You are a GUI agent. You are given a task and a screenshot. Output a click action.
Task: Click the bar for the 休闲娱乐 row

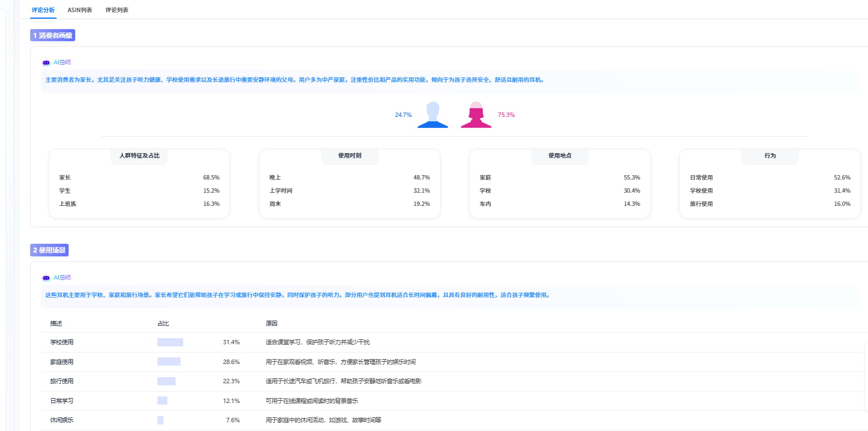pyautogui.click(x=160, y=421)
